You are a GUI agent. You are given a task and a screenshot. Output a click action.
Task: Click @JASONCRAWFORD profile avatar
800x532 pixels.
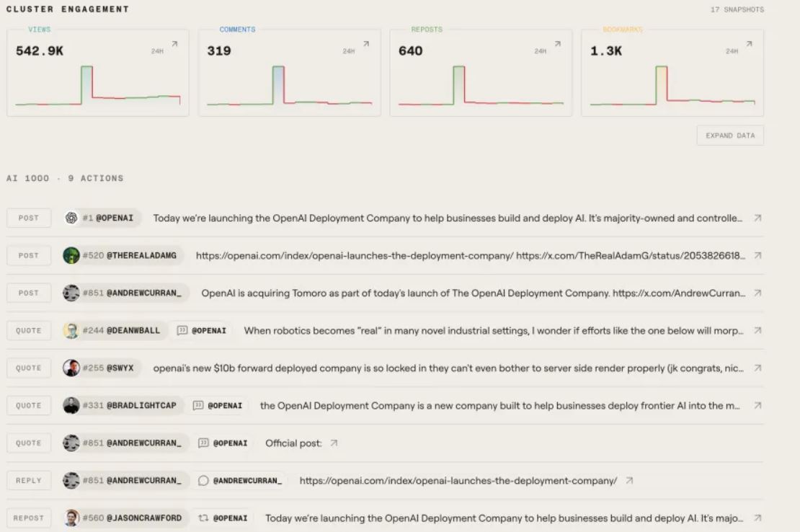71,518
